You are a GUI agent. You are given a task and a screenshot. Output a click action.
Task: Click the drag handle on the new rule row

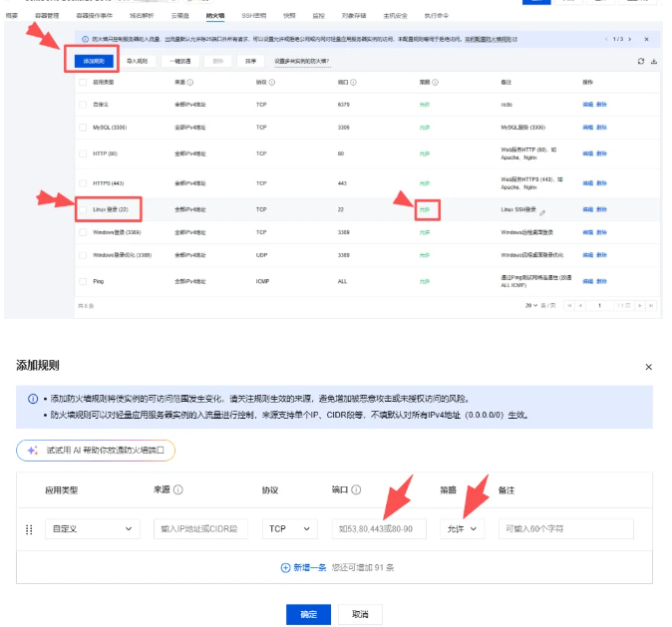pyautogui.click(x=29, y=529)
